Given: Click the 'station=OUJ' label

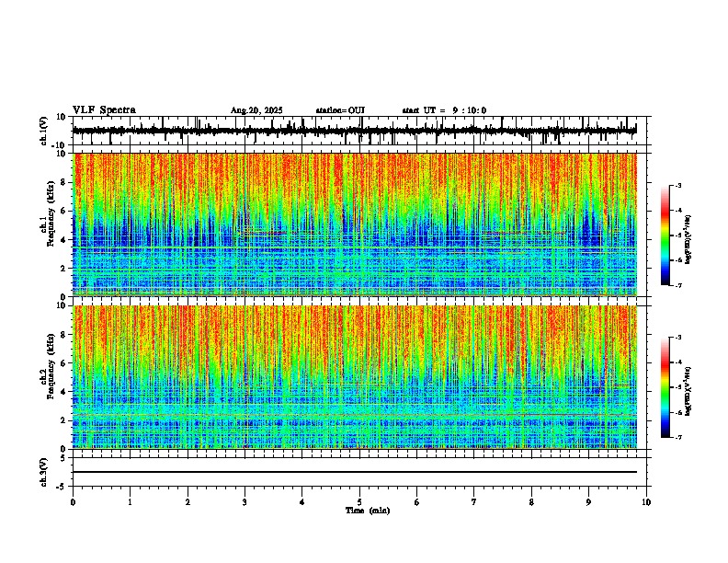Looking at the screenshot, I should coord(340,110).
